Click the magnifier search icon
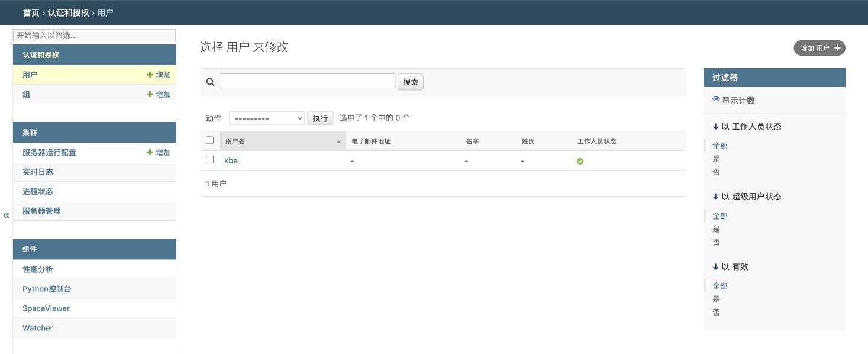The image size is (868, 354). click(x=210, y=82)
